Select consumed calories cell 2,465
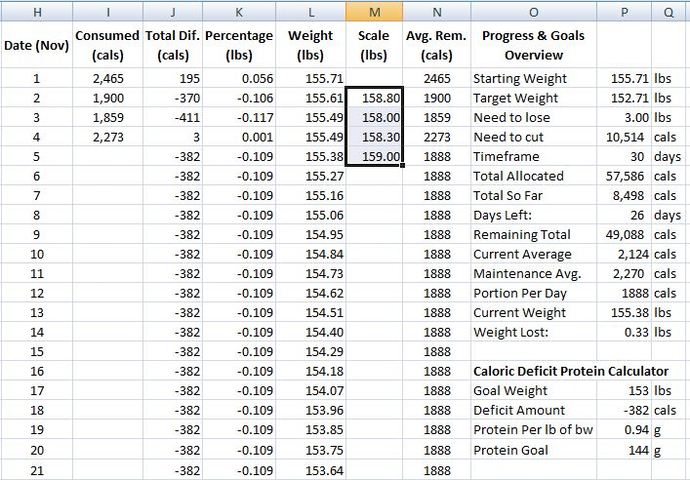Screen dimensions: 690x480 [x=108, y=78]
